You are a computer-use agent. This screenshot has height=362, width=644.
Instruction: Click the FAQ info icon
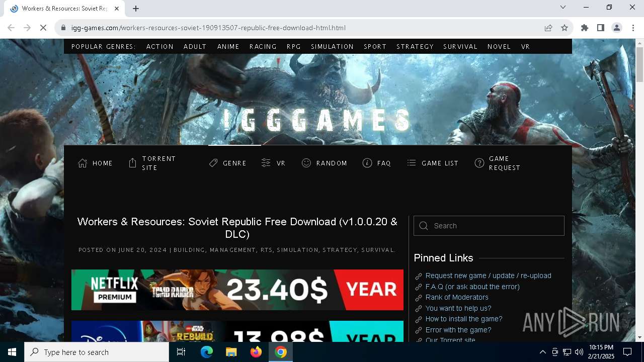pyautogui.click(x=367, y=163)
